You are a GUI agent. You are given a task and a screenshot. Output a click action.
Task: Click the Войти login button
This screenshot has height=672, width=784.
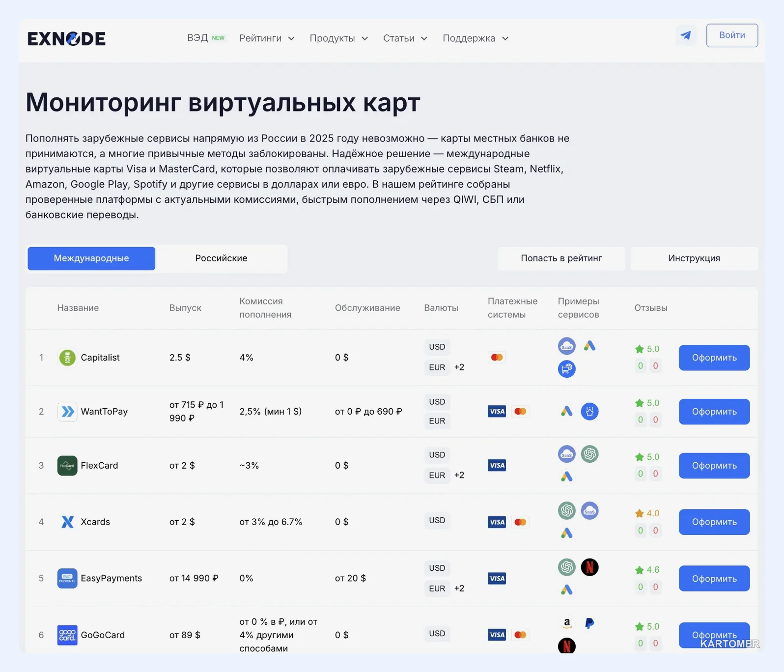coord(732,35)
